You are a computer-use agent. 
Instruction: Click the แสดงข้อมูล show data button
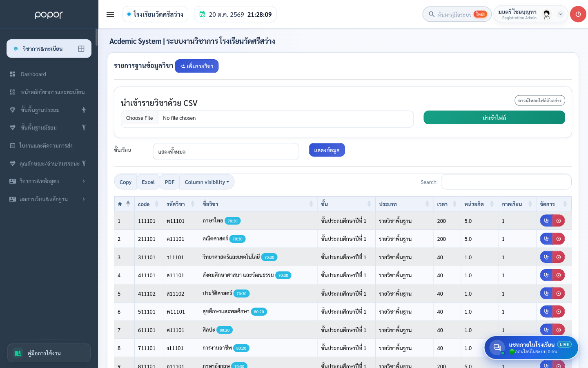click(327, 150)
